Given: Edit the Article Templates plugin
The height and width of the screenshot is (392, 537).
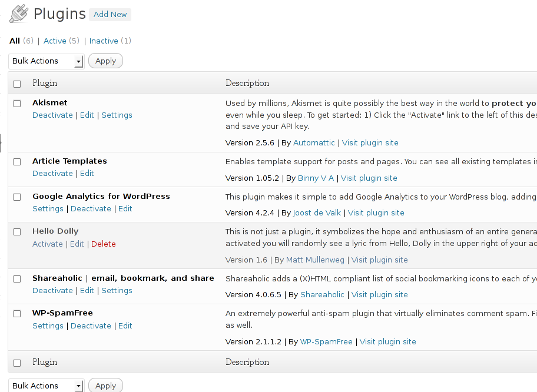Looking at the screenshot, I should pyautogui.click(x=87, y=173).
